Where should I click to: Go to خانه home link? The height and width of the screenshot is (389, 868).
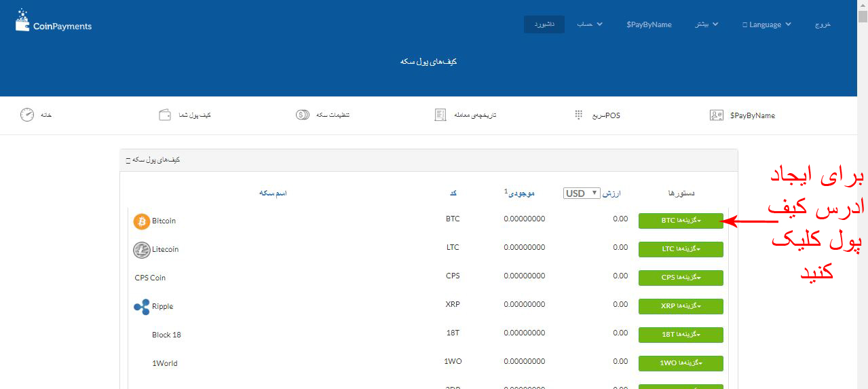[45, 115]
